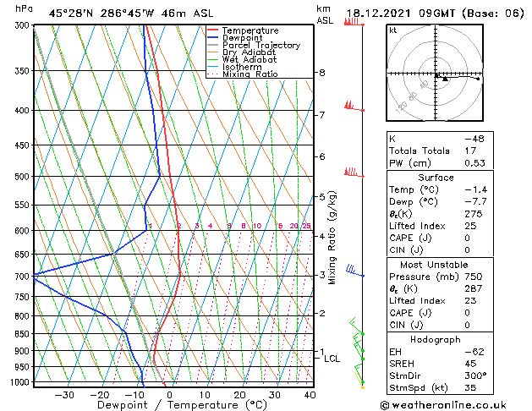Click the 8 km altitude tick label
The width and height of the screenshot is (532, 411).
(322, 73)
